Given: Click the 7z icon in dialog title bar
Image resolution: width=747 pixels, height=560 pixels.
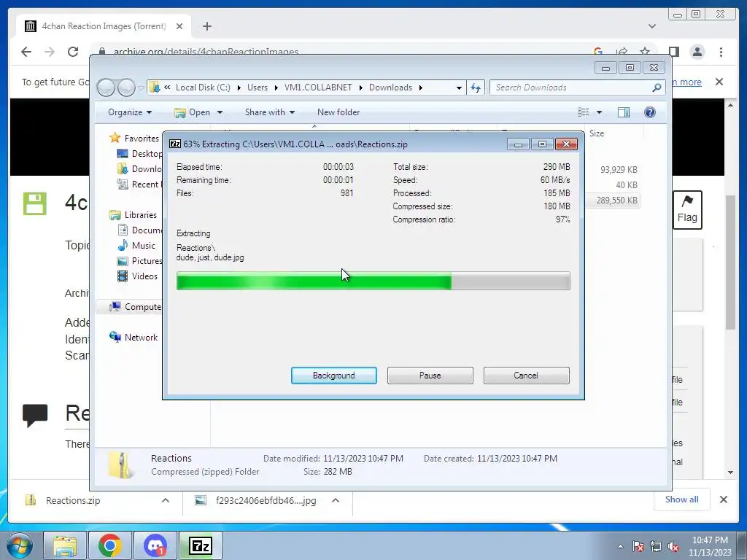Looking at the screenshot, I should pyautogui.click(x=175, y=144).
